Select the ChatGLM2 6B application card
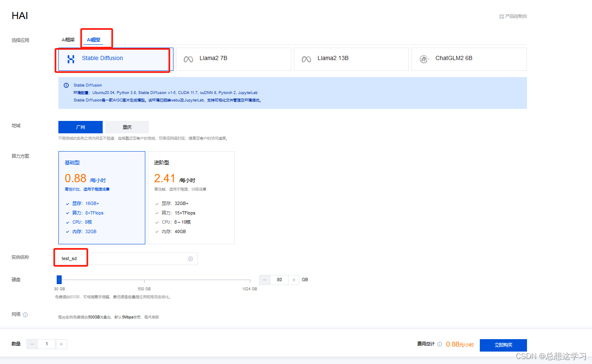 click(469, 59)
